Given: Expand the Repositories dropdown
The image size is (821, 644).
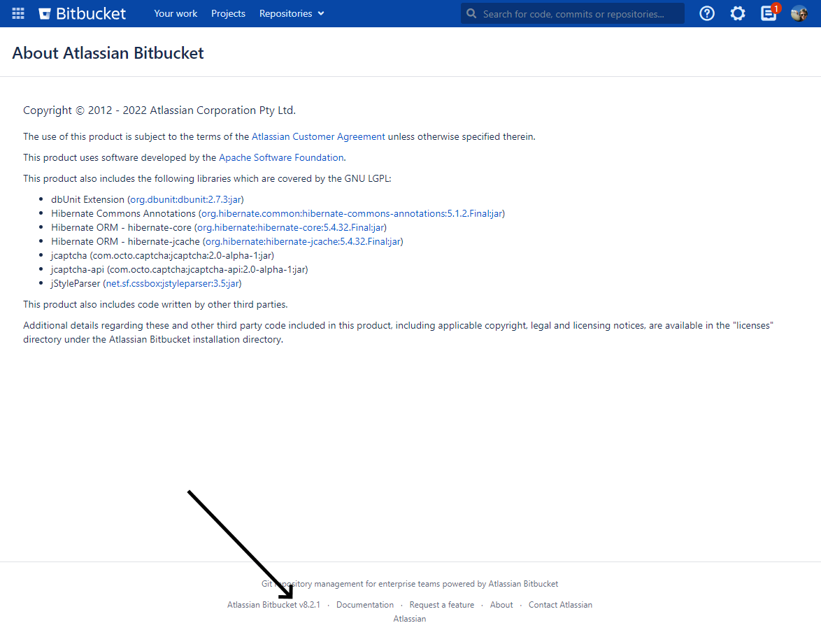Looking at the screenshot, I should [292, 13].
